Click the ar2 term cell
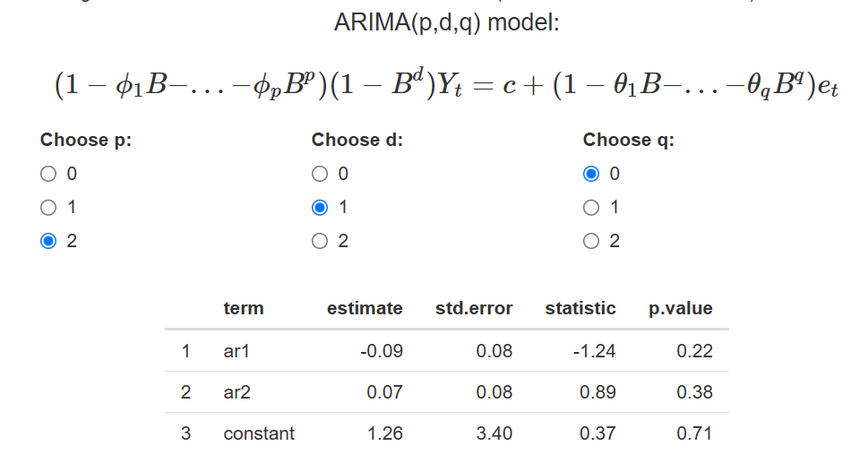The image size is (868, 463). (x=236, y=392)
